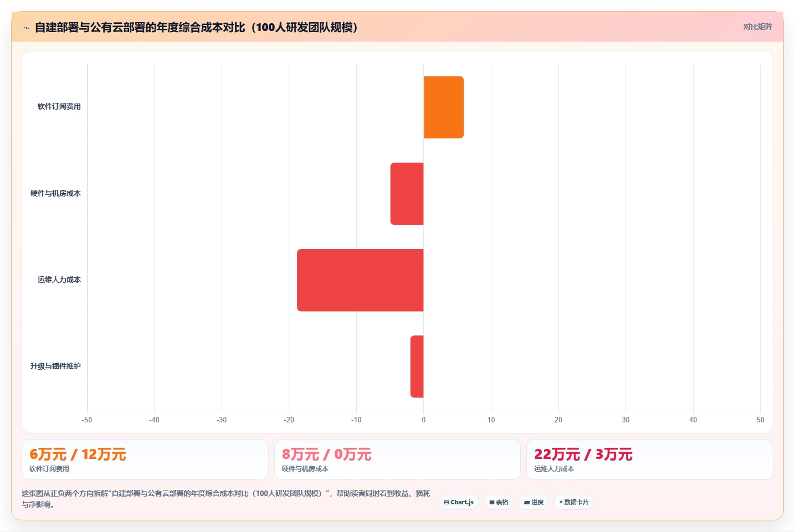Image resolution: width=795 pixels, height=532 pixels.
Task: Click the orange 软件订阅费用 bar
Action: 443,107
